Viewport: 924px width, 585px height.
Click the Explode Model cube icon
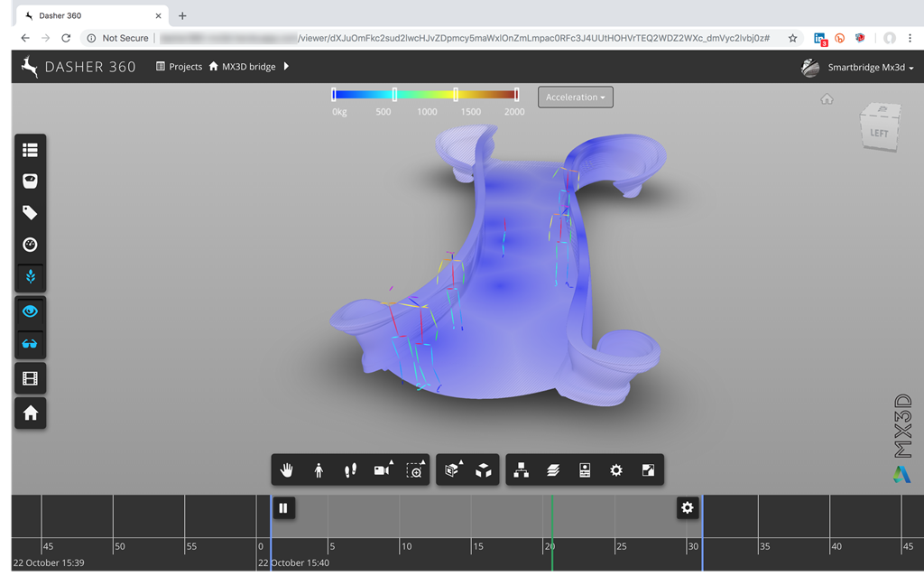click(x=484, y=470)
